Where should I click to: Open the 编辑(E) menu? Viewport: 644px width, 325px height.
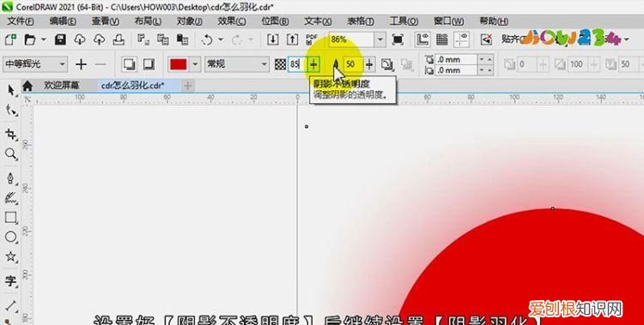[x=63, y=21]
